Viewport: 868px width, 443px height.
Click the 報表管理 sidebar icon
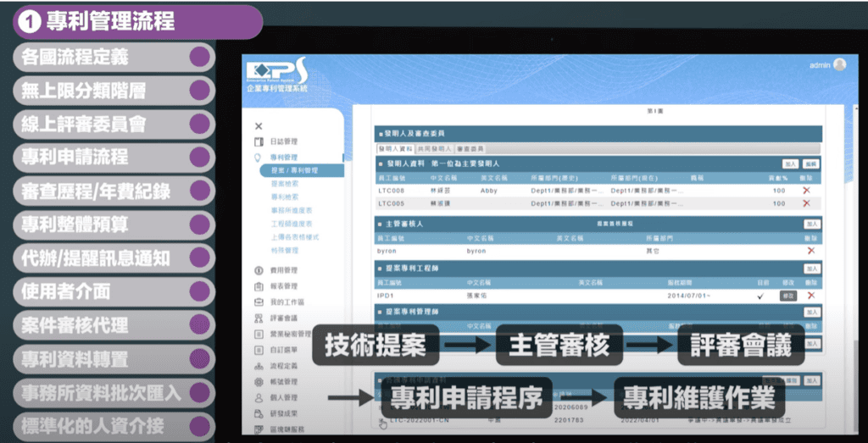click(x=258, y=286)
